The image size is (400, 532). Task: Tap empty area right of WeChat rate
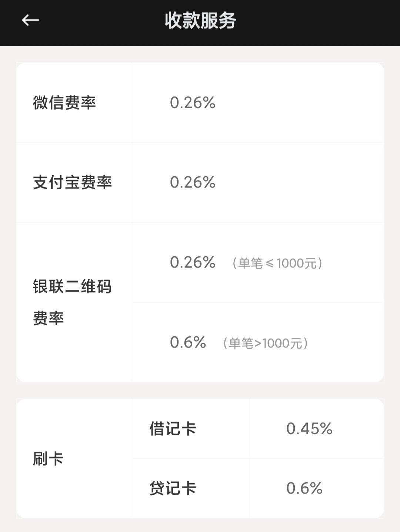tap(300, 103)
